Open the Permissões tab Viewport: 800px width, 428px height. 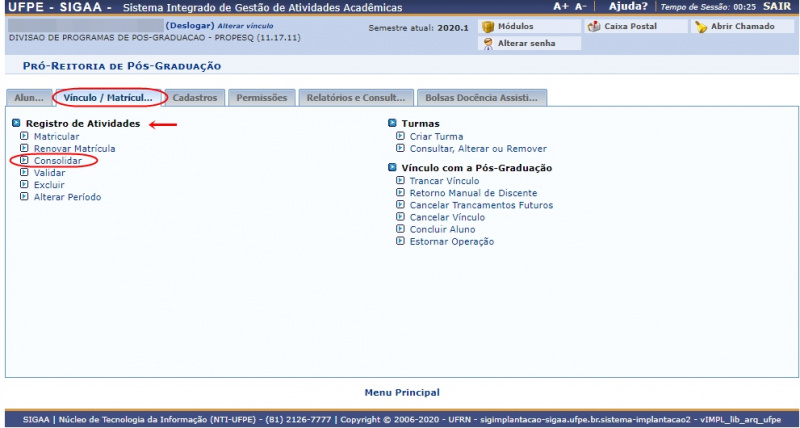point(261,98)
